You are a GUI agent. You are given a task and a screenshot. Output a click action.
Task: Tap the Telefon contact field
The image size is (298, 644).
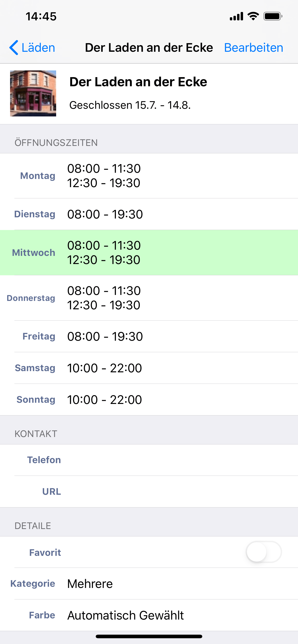click(149, 460)
